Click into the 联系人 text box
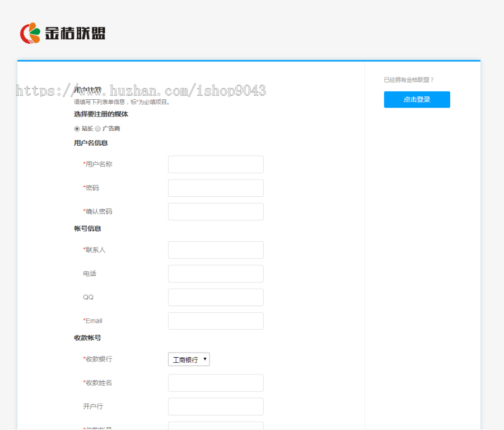This screenshot has height=430, width=504. [x=216, y=250]
